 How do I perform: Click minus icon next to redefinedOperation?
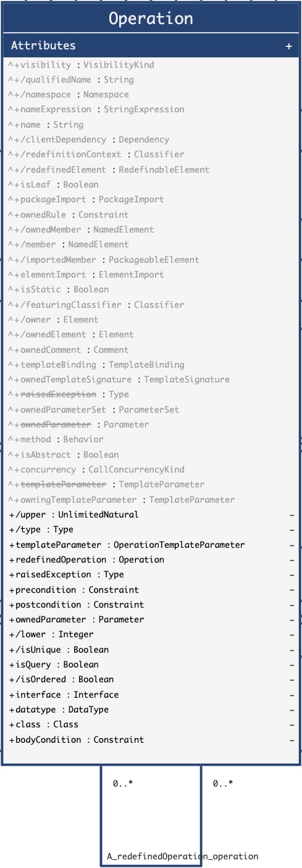tap(292, 560)
